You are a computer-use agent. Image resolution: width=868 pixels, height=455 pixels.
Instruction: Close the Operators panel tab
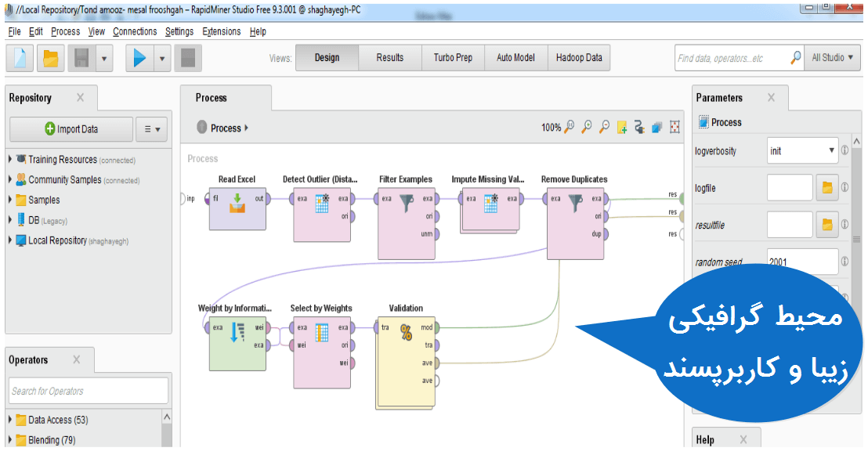click(77, 359)
